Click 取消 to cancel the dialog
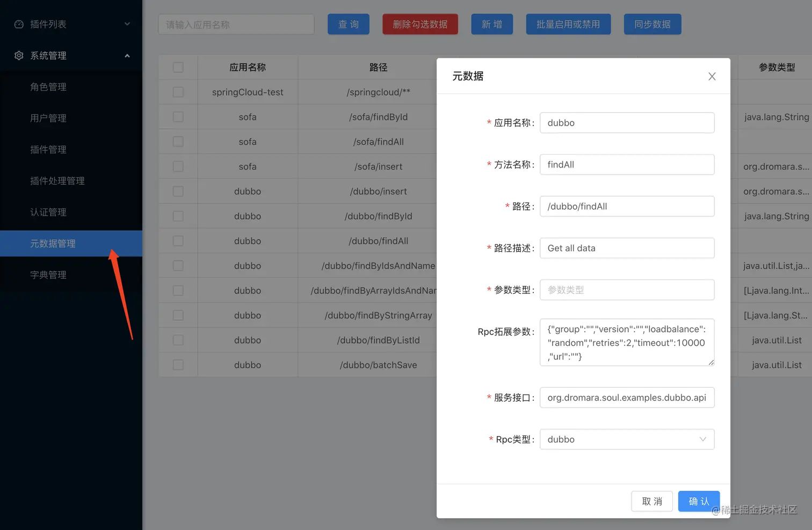This screenshot has height=530, width=812. point(652,502)
